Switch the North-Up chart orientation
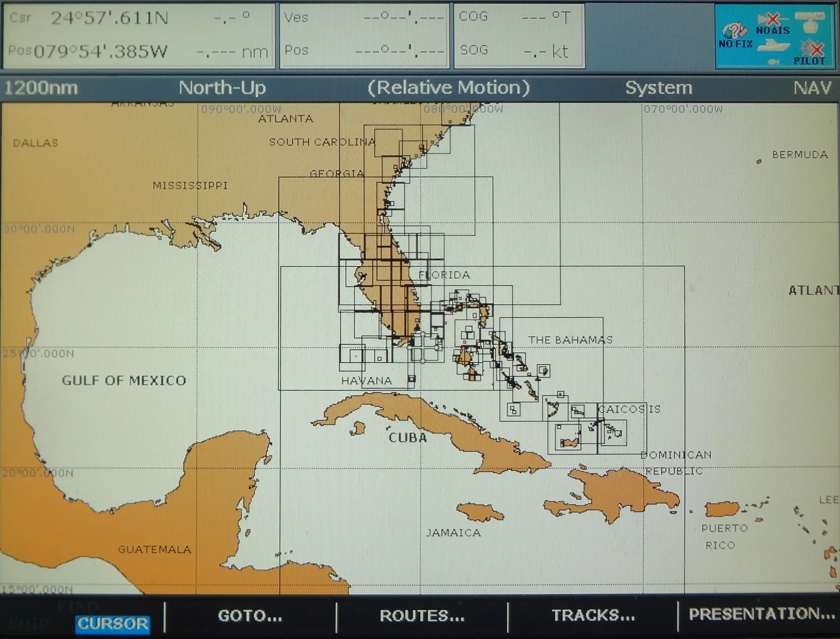Screen dimensions: 840x639 pyautogui.click(x=221, y=88)
